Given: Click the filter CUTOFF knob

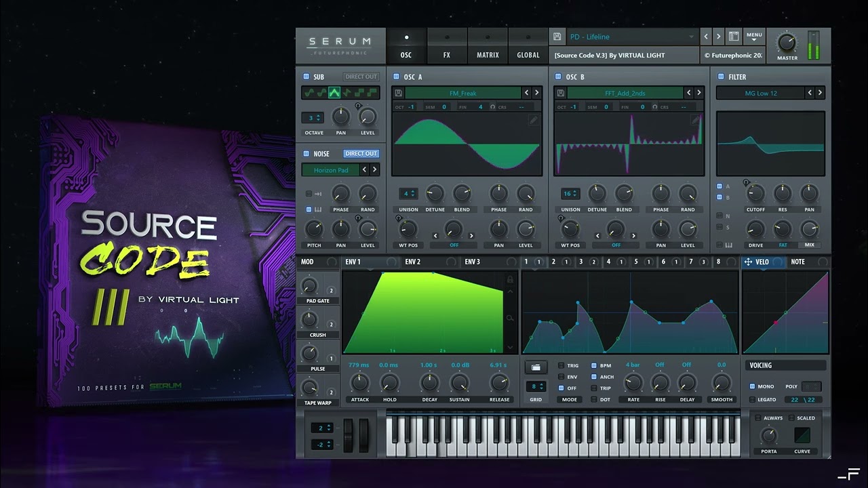Looking at the screenshot, I should [755, 194].
